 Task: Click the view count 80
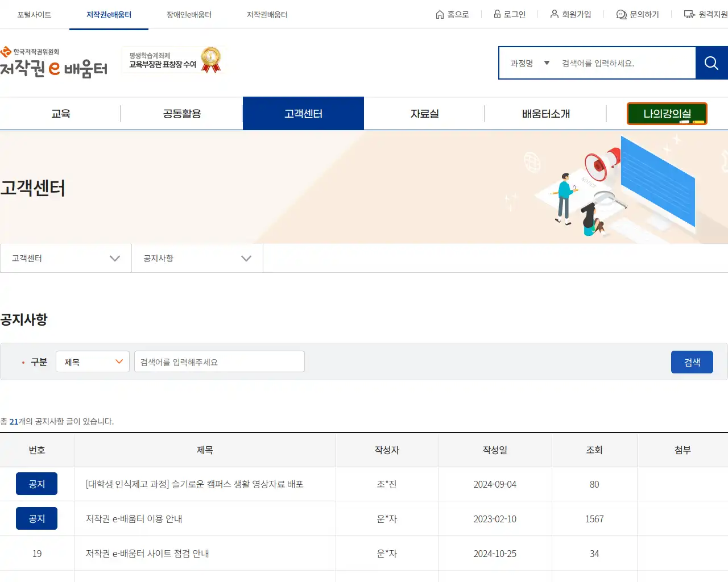tap(594, 484)
